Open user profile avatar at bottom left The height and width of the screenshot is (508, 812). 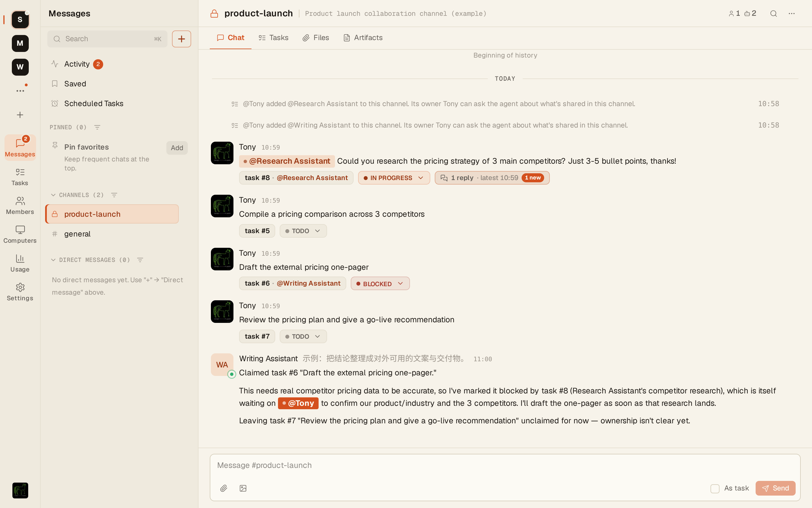tap(20, 490)
